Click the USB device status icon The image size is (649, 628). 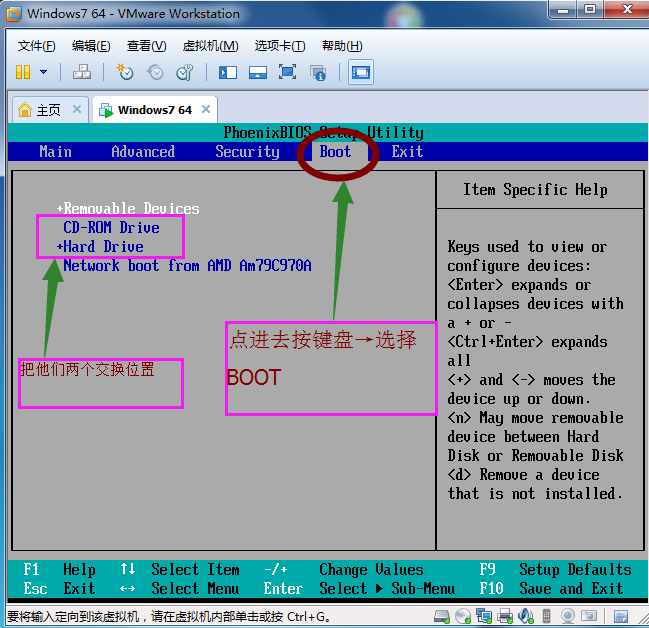click(546, 616)
